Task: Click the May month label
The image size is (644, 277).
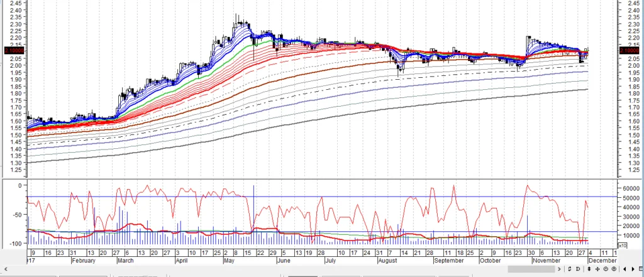Action: [x=228, y=261]
